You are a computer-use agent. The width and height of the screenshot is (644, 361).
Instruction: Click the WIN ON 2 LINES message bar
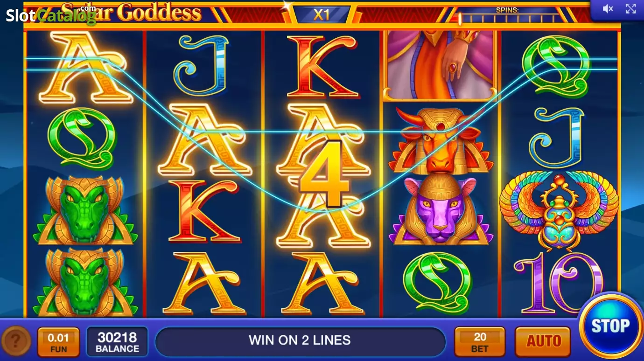300,340
